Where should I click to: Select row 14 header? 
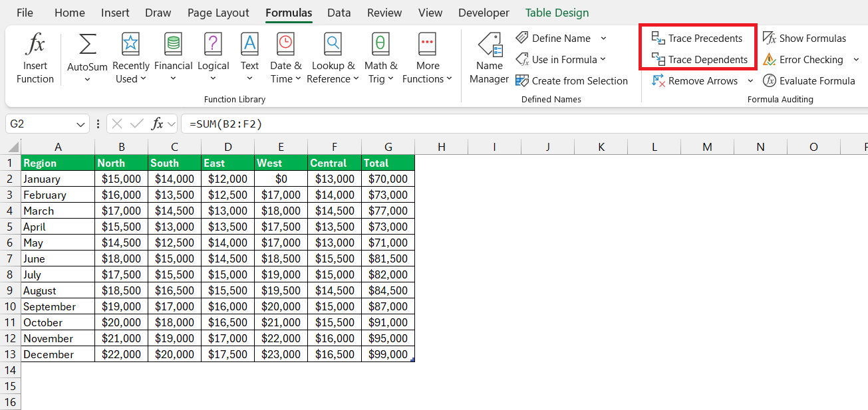click(10, 370)
